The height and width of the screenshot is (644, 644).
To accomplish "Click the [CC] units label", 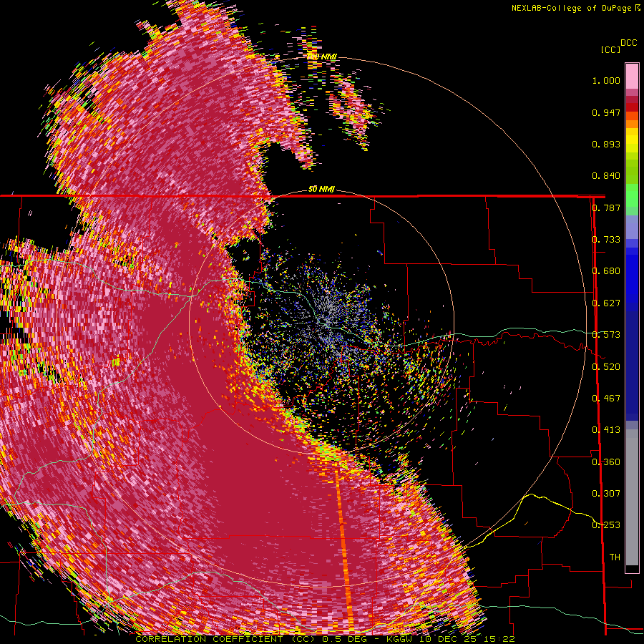I will click(x=611, y=49).
